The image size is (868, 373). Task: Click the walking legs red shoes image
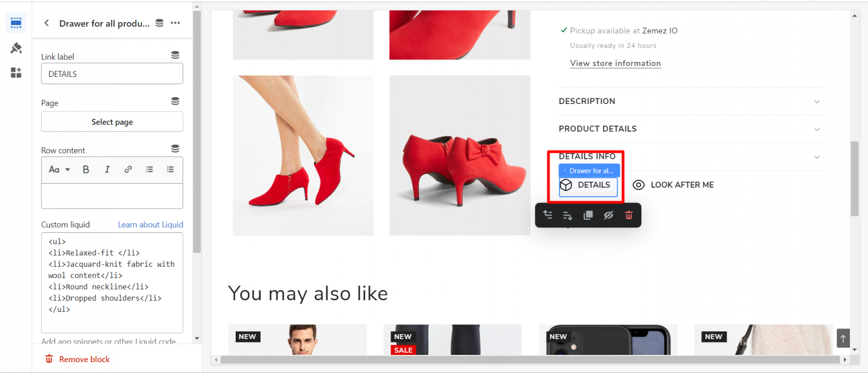(303, 155)
